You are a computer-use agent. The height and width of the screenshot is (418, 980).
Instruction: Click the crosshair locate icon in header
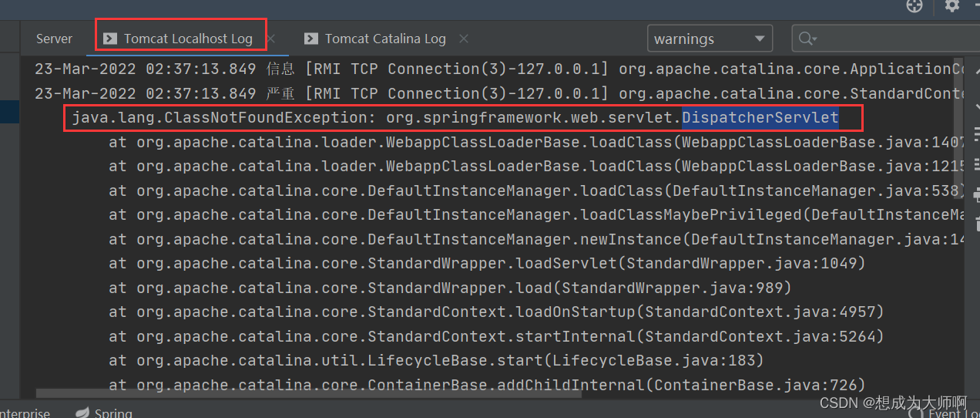pos(914,5)
